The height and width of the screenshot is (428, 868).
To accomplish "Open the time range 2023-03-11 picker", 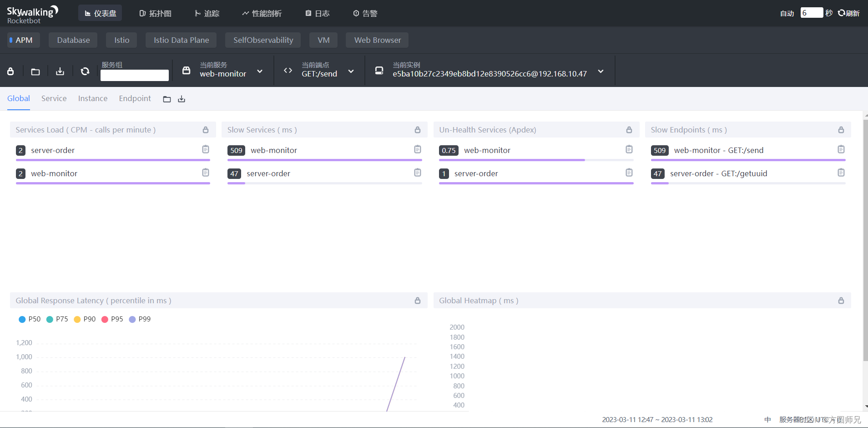I will pyautogui.click(x=657, y=420).
